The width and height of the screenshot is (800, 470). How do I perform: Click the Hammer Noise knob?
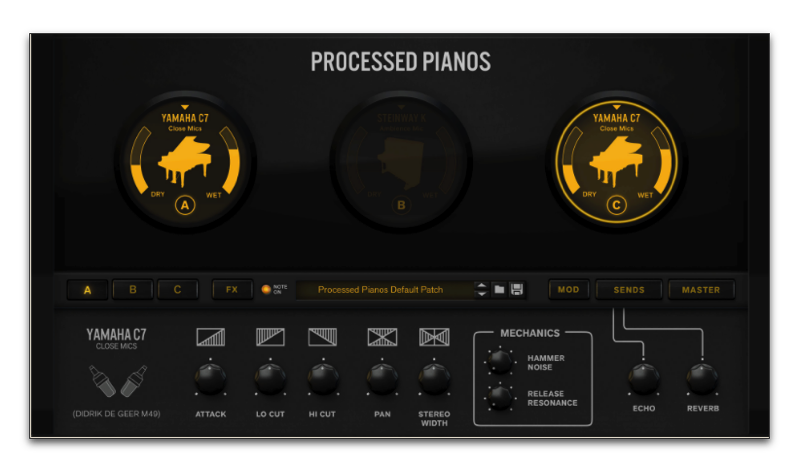coord(499,361)
